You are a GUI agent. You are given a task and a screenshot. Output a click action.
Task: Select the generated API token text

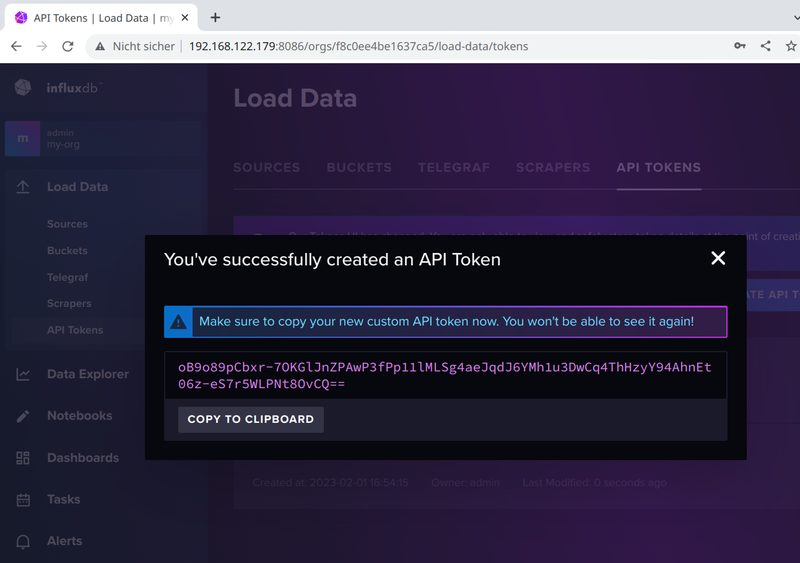pos(444,375)
